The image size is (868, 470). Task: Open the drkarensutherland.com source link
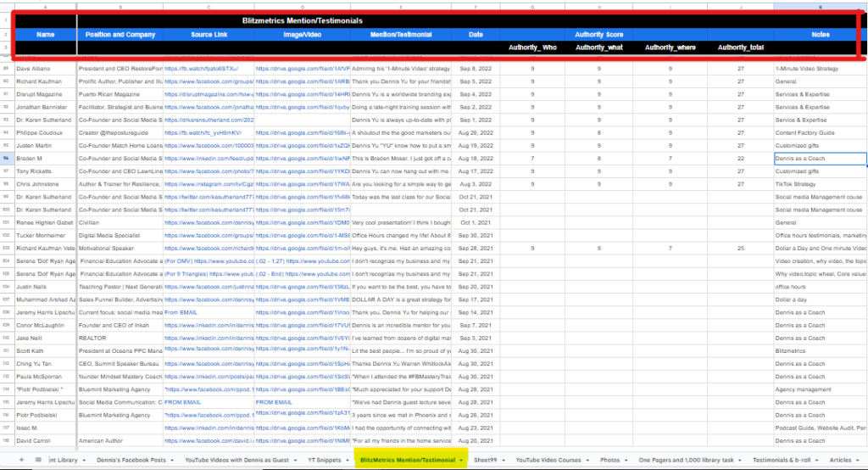click(x=209, y=120)
